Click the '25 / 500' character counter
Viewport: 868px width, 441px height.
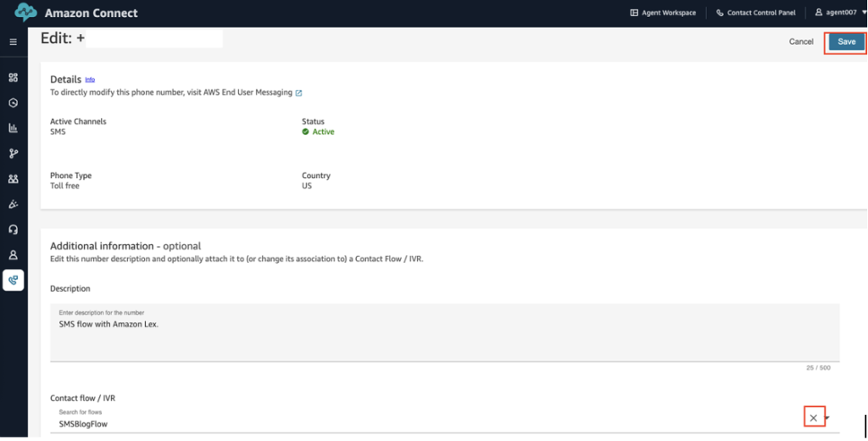point(818,368)
